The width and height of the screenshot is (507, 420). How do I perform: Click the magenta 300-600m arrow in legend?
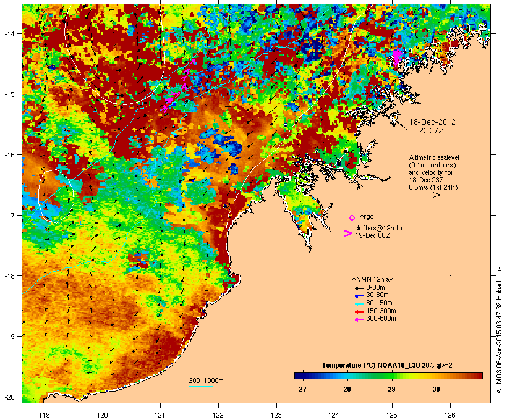coord(359,319)
